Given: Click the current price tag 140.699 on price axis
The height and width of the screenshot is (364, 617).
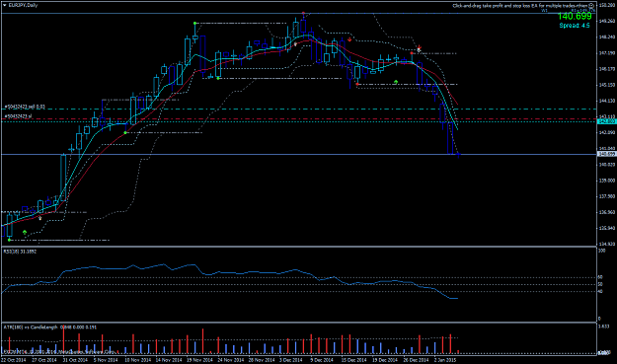Looking at the screenshot, I should point(607,154).
